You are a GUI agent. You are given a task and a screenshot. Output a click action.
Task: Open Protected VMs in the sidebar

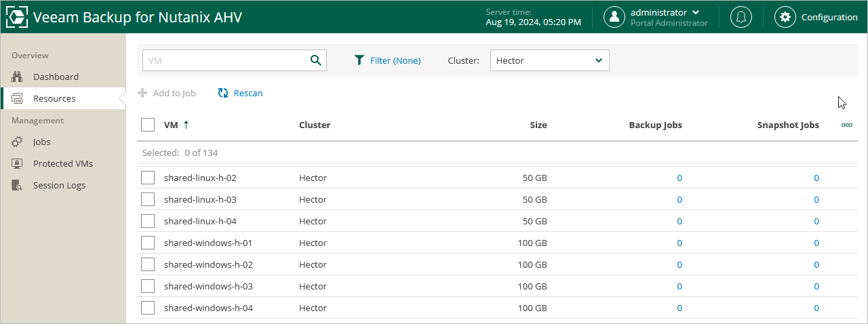point(62,163)
